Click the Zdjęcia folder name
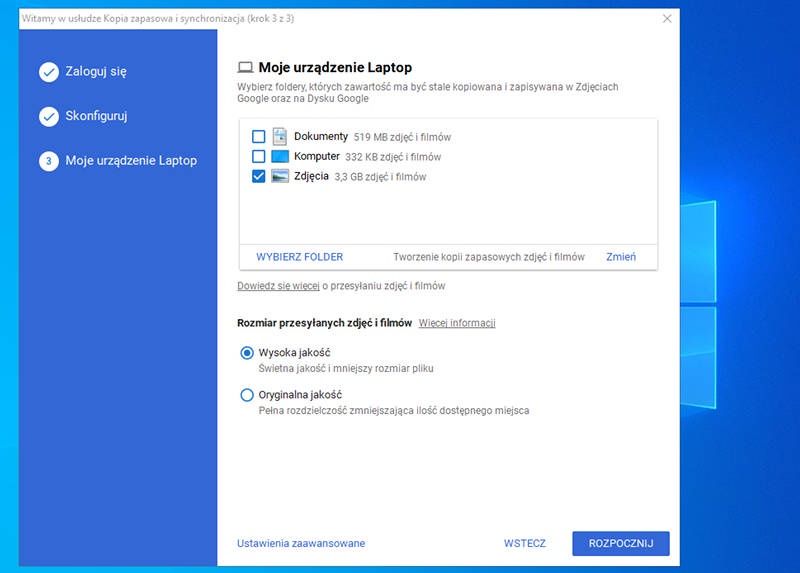The width and height of the screenshot is (800, 573). pyautogui.click(x=311, y=176)
